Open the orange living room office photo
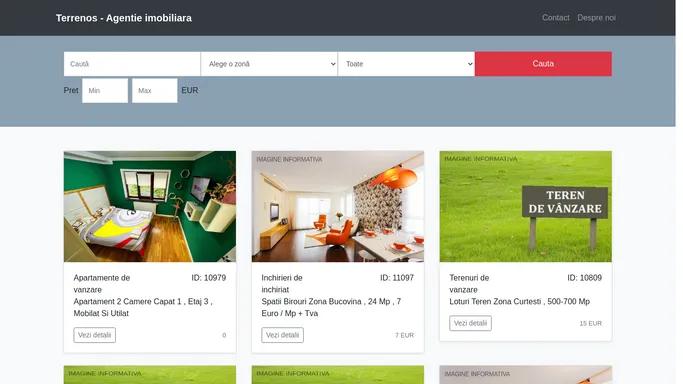The image size is (683, 384). pos(338,206)
